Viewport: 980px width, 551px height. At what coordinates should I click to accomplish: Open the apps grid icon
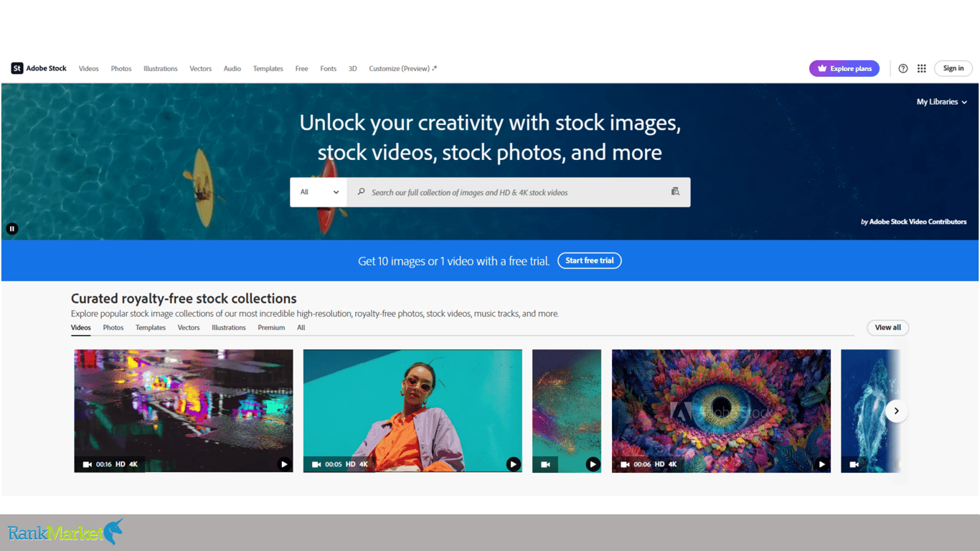pos(922,68)
